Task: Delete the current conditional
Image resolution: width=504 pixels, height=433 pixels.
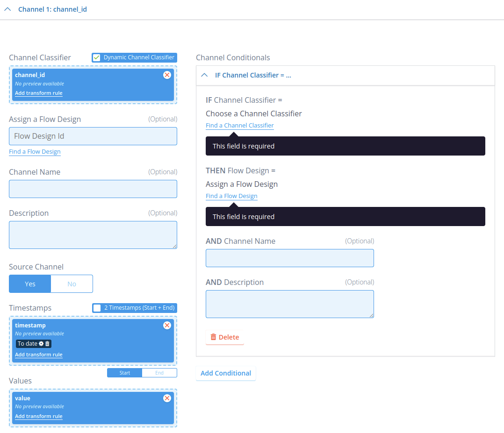Action: click(224, 337)
